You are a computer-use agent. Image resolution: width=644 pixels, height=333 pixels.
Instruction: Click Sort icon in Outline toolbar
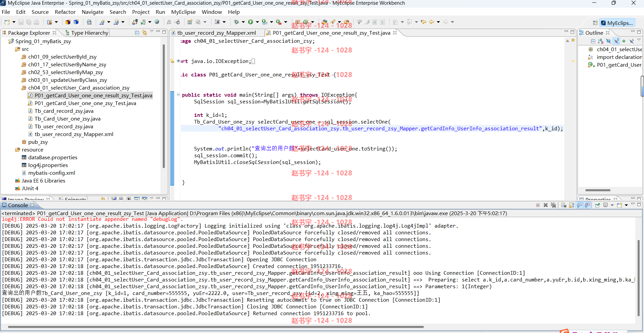(x=601, y=41)
